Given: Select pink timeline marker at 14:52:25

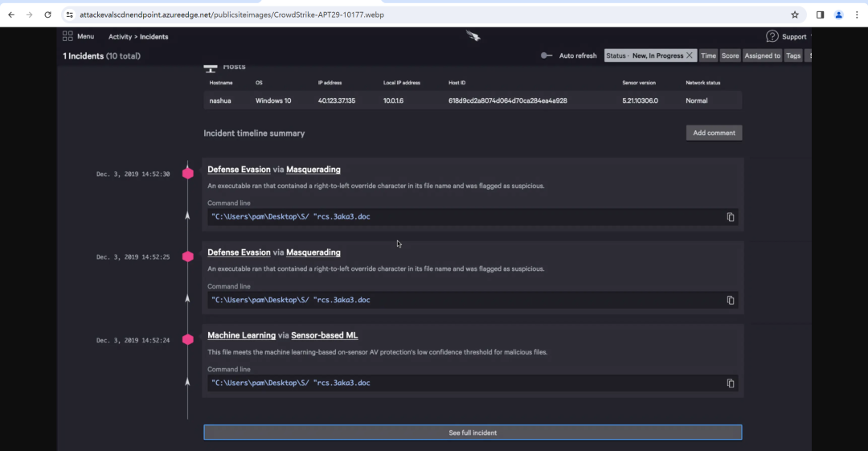Looking at the screenshot, I should (188, 256).
